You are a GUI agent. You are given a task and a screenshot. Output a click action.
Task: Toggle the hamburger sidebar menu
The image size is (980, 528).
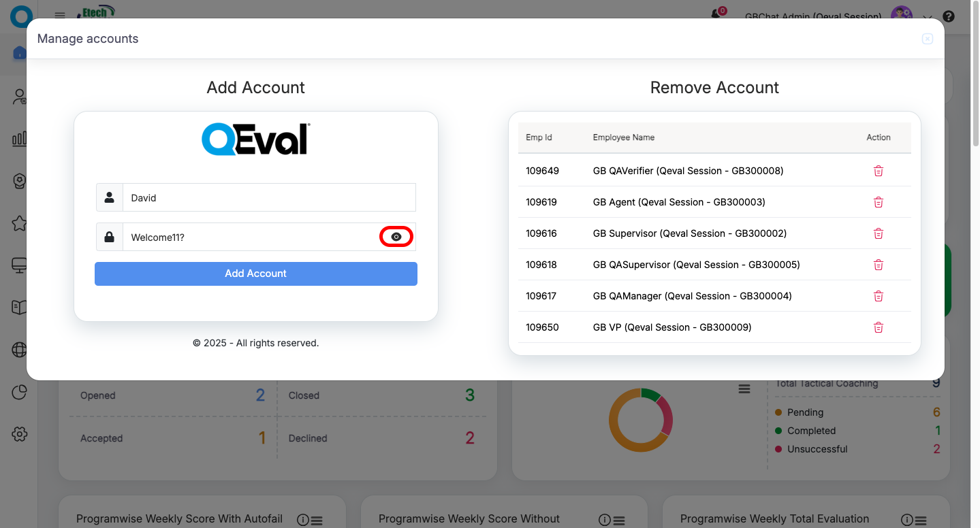(60, 15)
